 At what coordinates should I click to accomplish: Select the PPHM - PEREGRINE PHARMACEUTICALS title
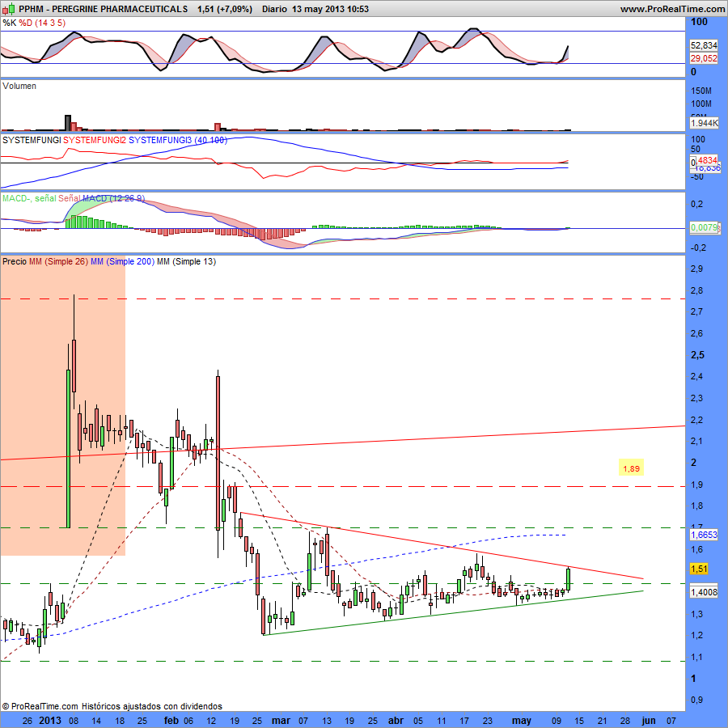point(103,9)
